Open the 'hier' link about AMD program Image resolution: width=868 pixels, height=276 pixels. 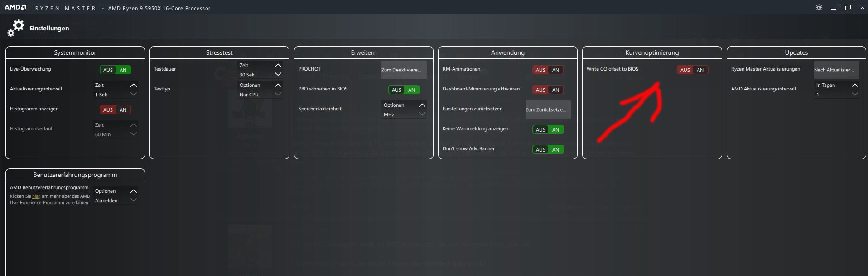[36, 196]
